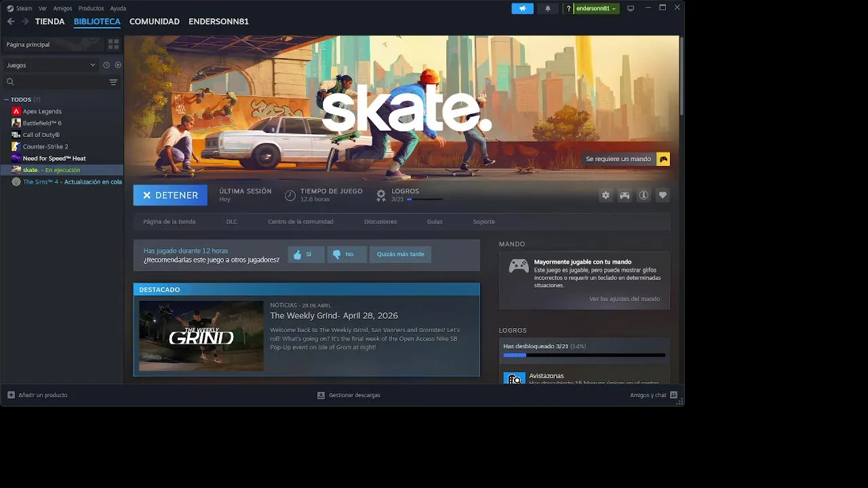Open controller layout icon
Image resolution: width=868 pixels, height=488 pixels.
[625, 195]
